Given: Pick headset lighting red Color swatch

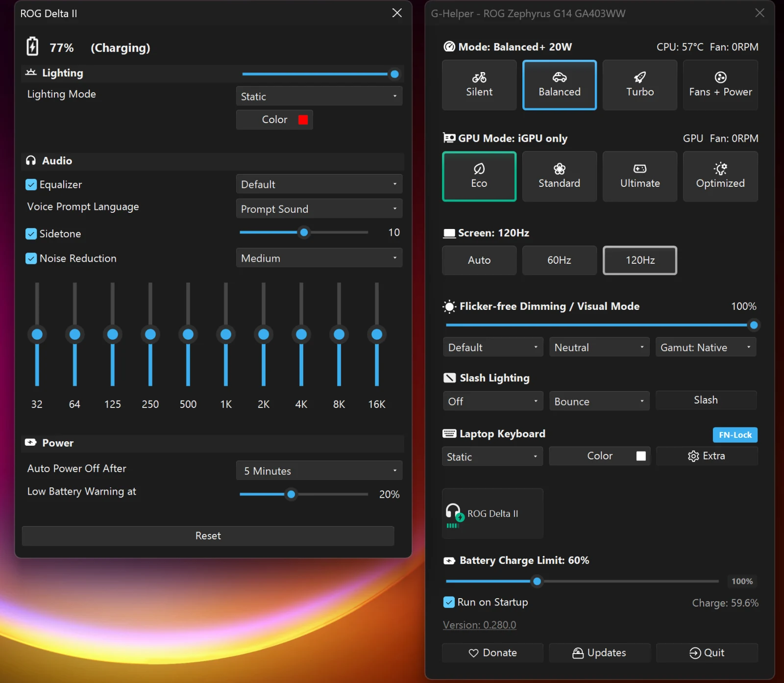Looking at the screenshot, I should pos(303,120).
